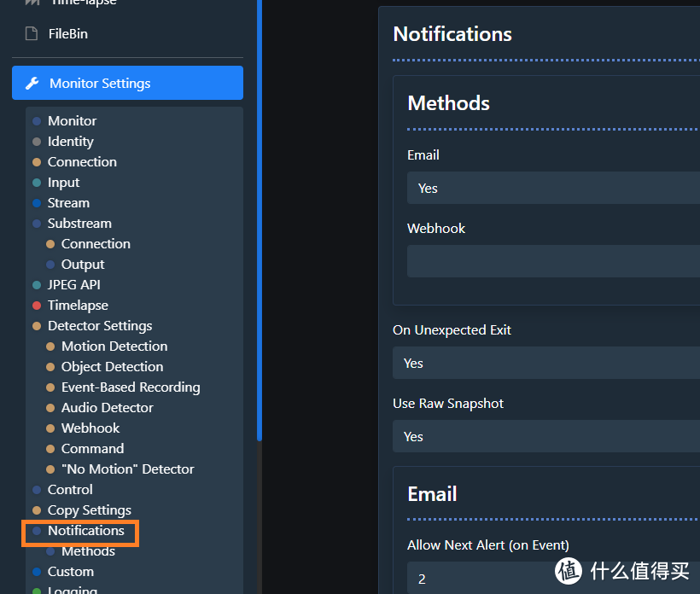Viewport: 700px width, 594px height.
Task: Open the Email method Yes dropdown
Action: (x=553, y=188)
